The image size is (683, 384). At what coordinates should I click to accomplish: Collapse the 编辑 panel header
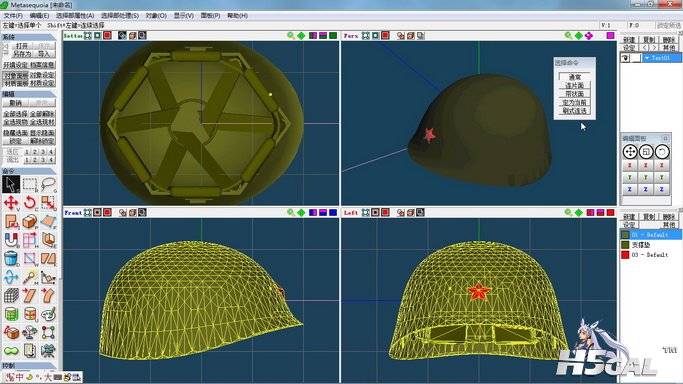coord(29,94)
